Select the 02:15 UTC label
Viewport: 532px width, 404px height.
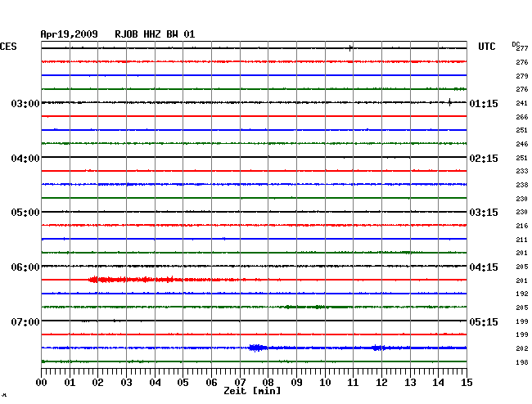[484, 159]
